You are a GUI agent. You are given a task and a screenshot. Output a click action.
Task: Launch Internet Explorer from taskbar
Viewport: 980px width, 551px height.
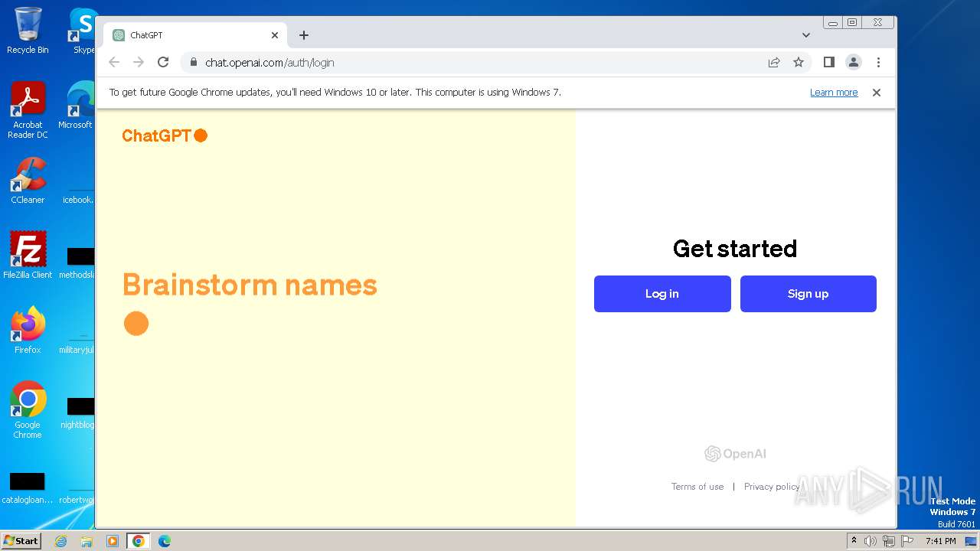[x=61, y=541]
